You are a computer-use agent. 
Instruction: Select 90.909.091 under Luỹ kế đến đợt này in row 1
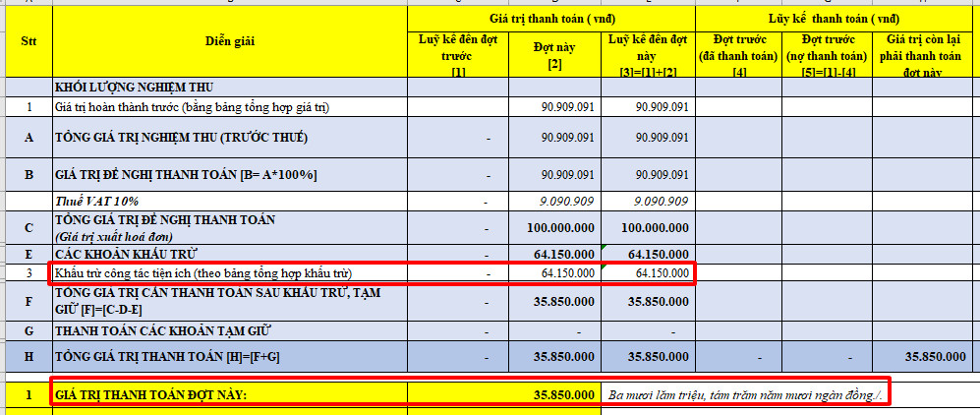[x=648, y=107]
